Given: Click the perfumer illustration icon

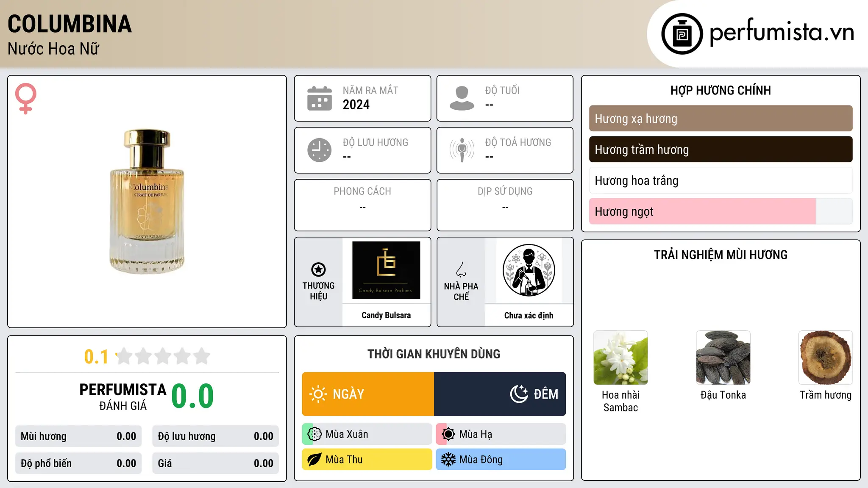Looking at the screenshot, I should 529,270.
